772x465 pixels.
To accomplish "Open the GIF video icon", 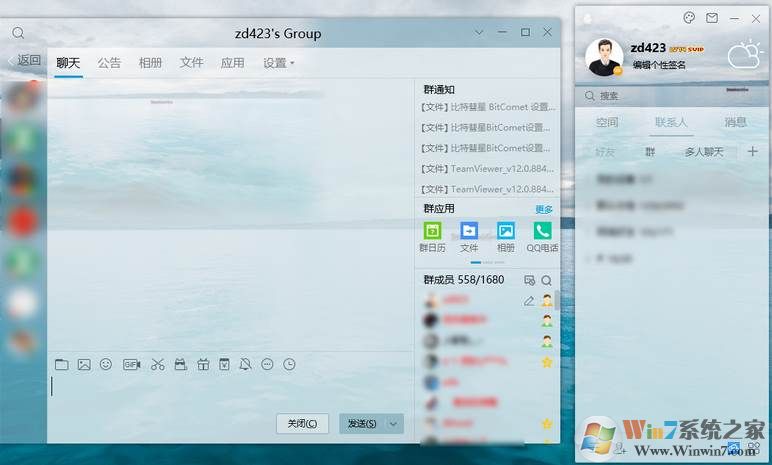I will tap(131, 365).
